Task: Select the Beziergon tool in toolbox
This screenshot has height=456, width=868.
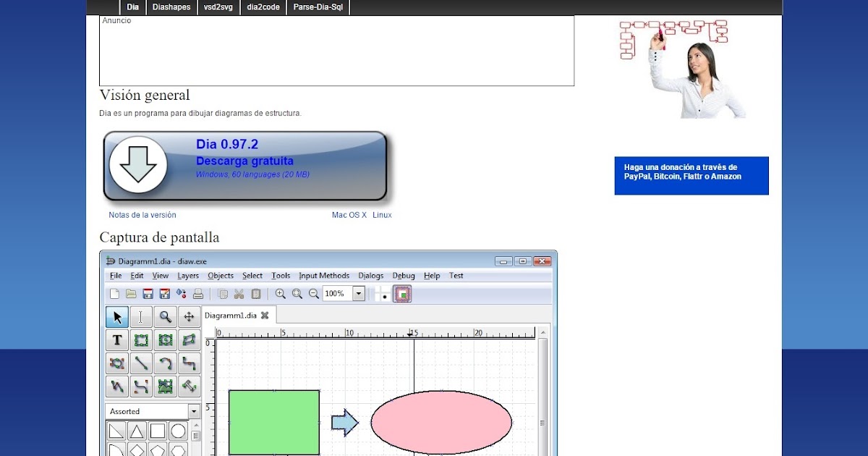Action: coord(117,363)
